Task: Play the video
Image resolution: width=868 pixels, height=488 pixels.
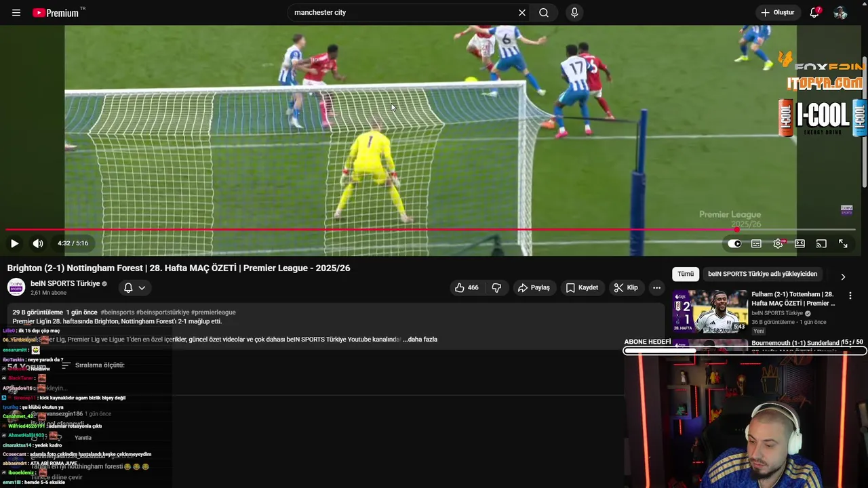Action: [x=14, y=243]
